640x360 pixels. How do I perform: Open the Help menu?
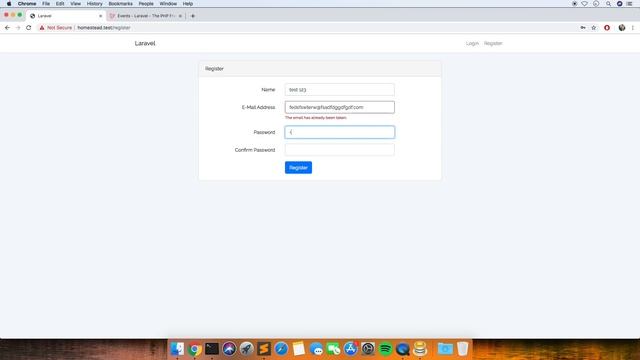click(x=188, y=4)
